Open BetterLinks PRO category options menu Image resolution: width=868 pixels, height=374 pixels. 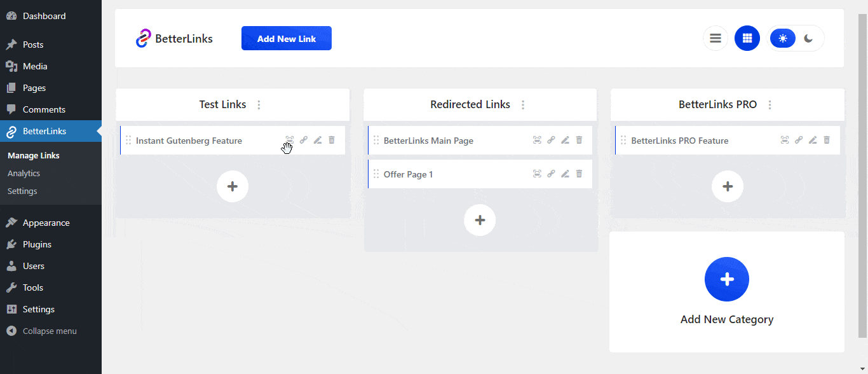(x=770, y=105)
